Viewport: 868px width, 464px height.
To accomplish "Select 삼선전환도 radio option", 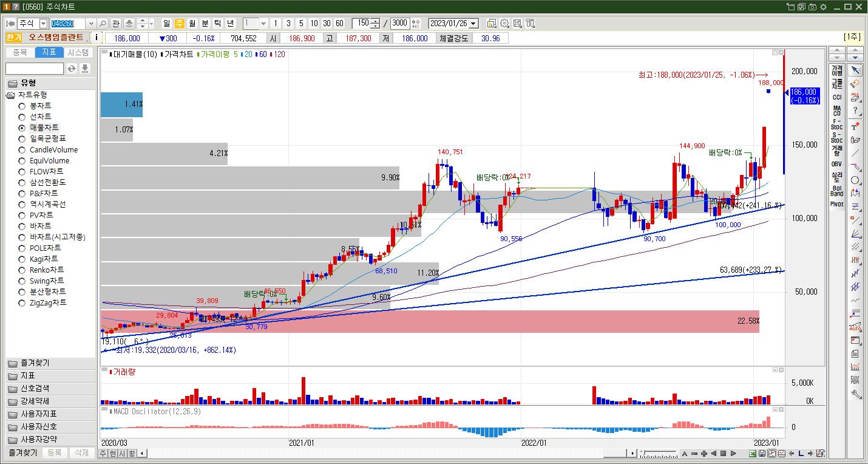I will coord(22,182).
